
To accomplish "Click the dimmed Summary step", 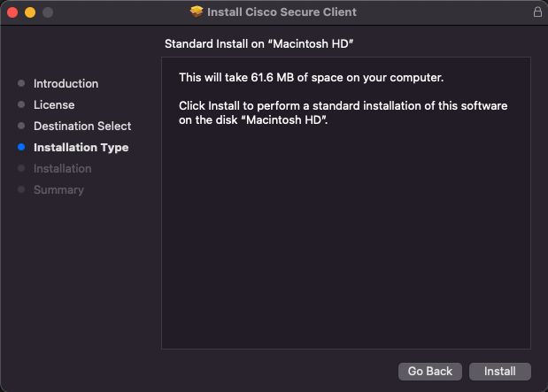I will tap(58, 190).
